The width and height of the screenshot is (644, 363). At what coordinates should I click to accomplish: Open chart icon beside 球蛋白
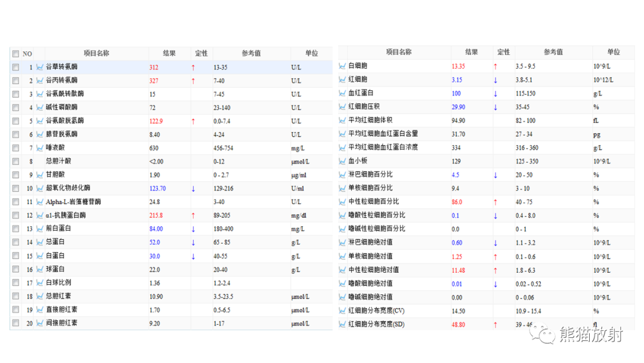39,269
